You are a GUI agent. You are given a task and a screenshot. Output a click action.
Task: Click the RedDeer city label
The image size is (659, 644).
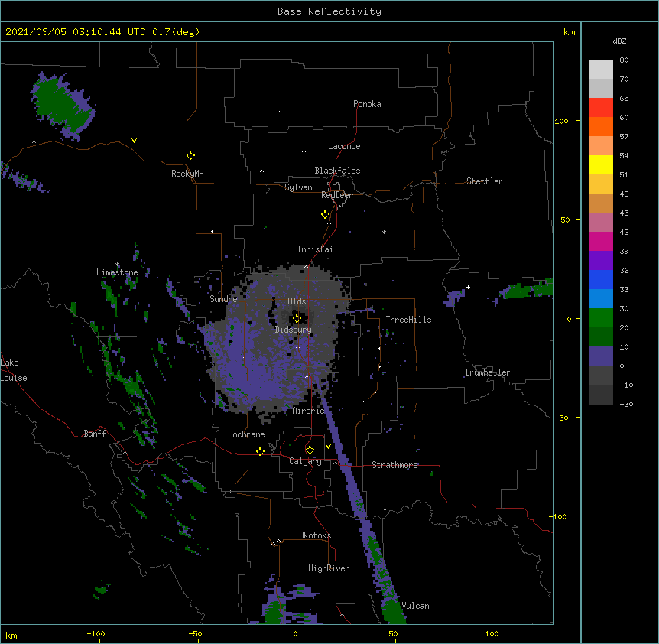(x=336, y=195)
